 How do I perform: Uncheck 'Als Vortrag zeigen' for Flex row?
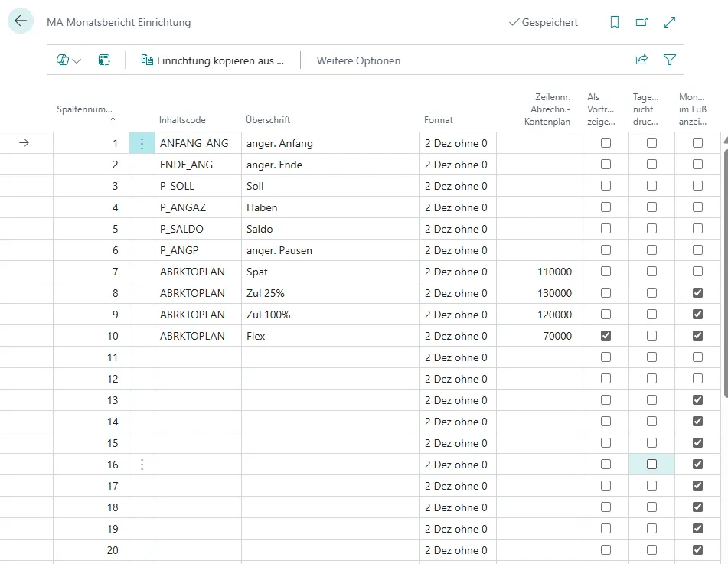606,336
